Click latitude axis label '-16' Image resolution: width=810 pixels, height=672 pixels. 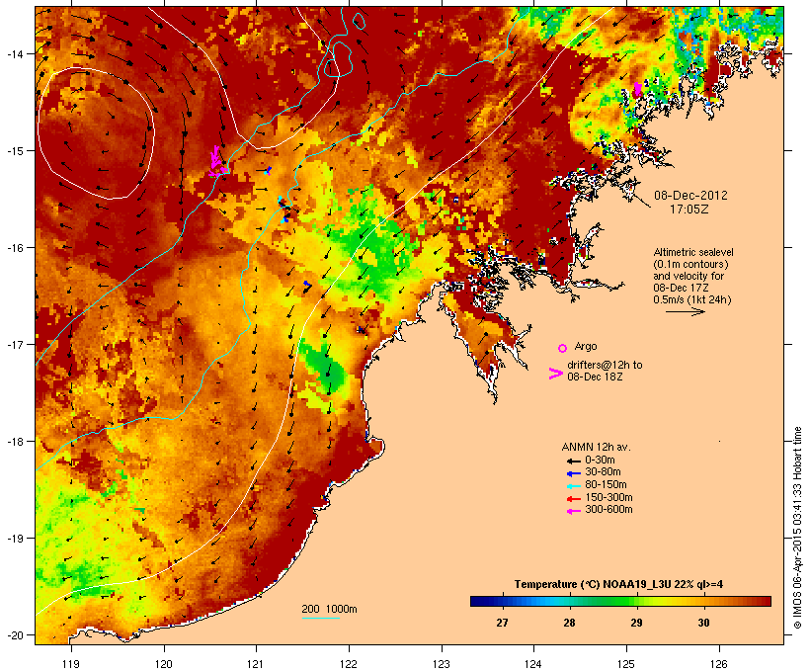[x=15, y=248]
